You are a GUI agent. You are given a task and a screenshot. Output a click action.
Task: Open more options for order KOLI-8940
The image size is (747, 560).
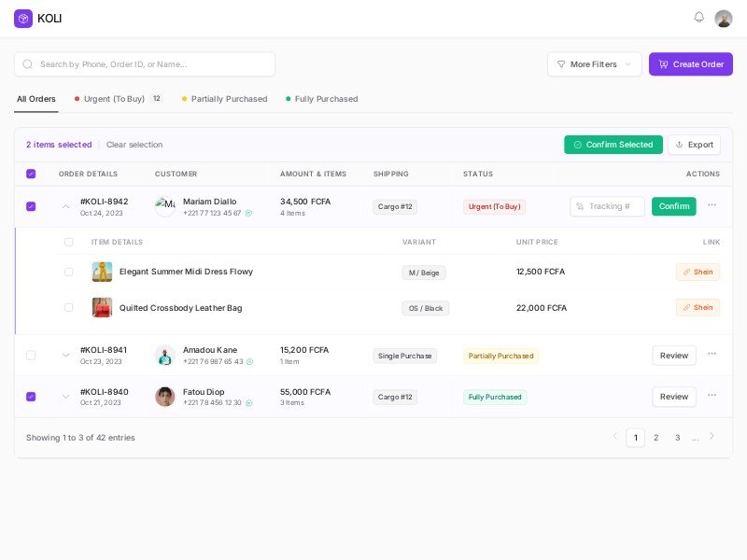(712, 396)
